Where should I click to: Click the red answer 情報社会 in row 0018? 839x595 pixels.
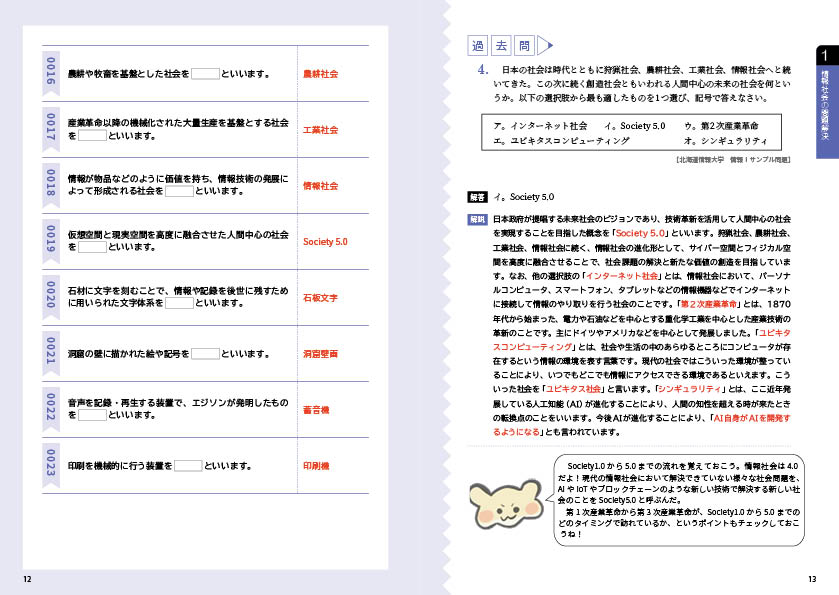tap(321, 186)
